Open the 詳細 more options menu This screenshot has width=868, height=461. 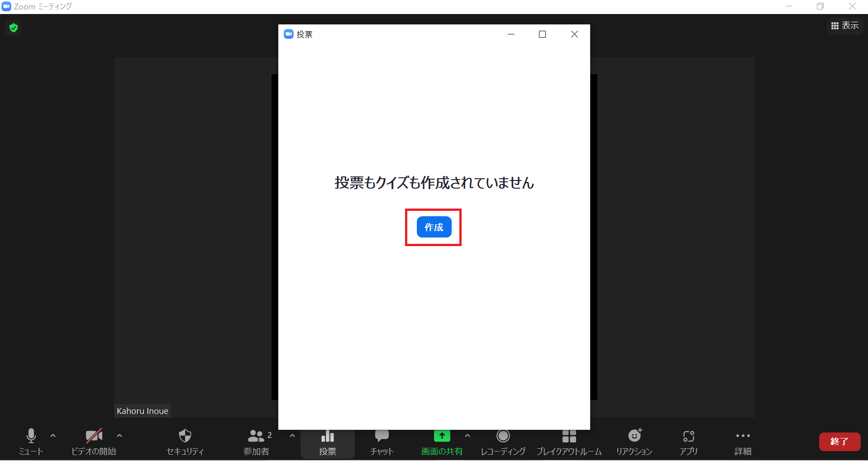[x=743, y=441]
